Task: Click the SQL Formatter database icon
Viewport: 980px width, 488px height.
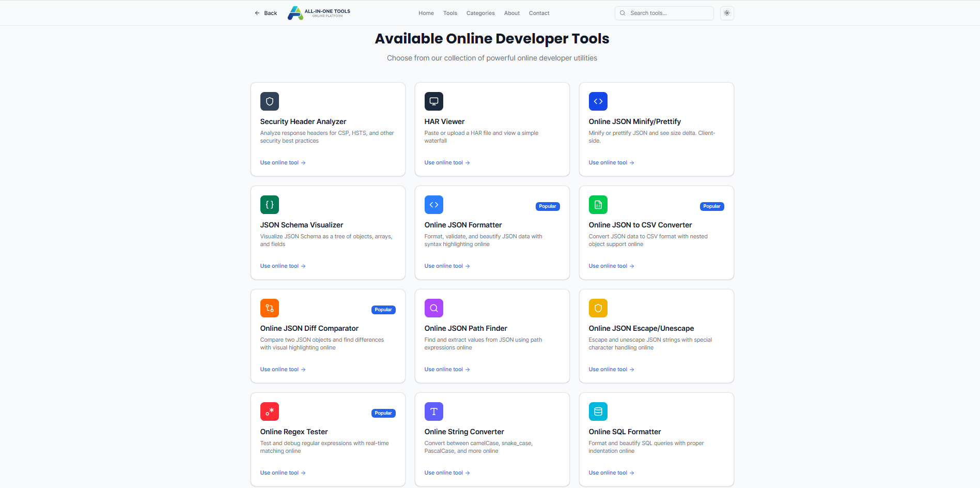Action: pyautogui.click(x=598, y=411)
